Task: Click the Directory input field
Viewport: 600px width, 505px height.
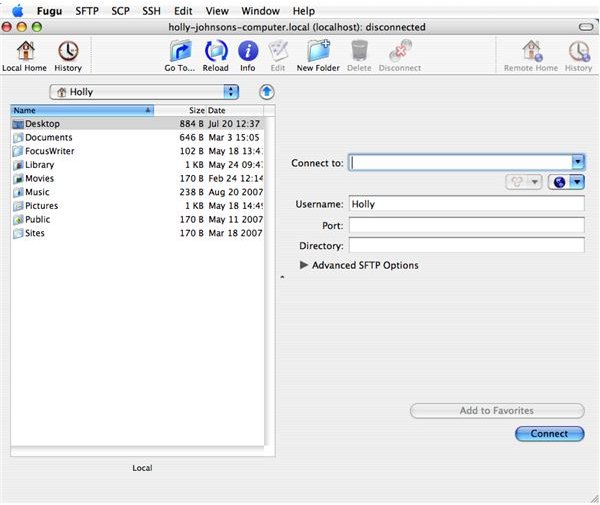Action: tap(466, 245)
